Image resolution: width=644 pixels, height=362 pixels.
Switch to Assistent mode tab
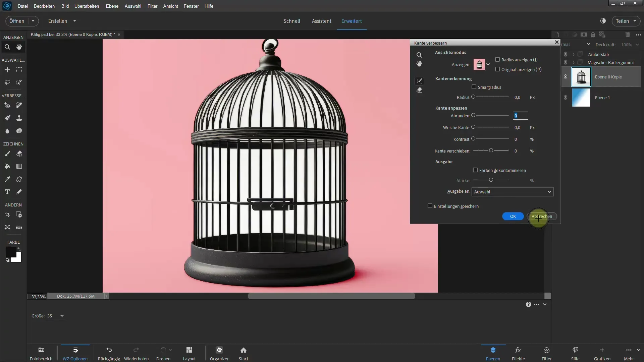point(321,21)
